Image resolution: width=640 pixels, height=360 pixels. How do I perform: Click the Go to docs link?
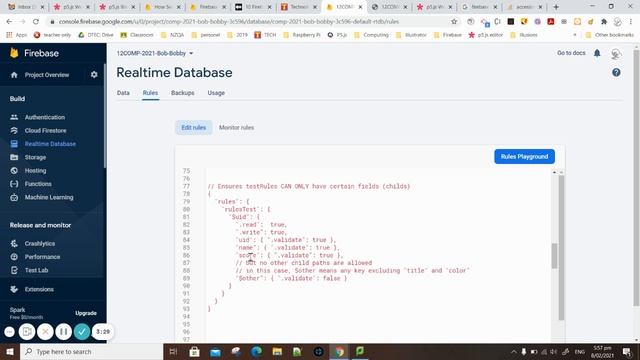(x=571, y=53)
